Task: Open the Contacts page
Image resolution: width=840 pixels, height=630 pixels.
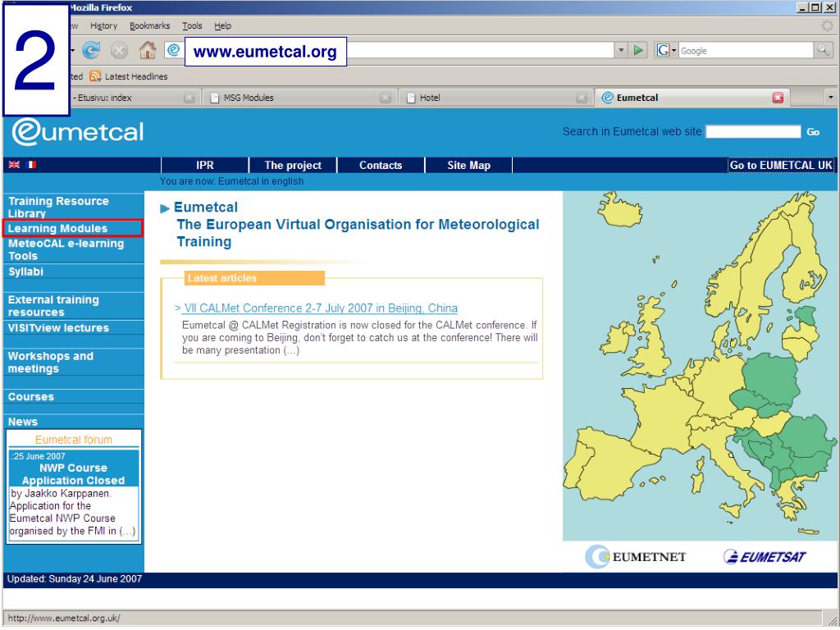Action: 381,165
